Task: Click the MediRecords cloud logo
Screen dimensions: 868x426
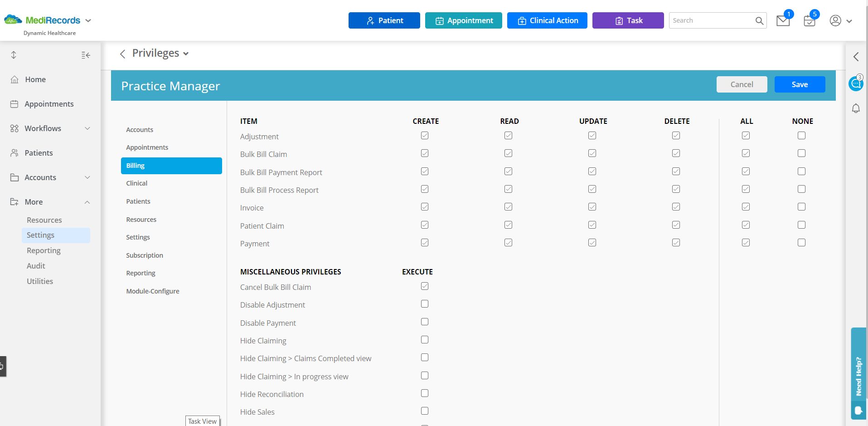Action: pos(13,20)
